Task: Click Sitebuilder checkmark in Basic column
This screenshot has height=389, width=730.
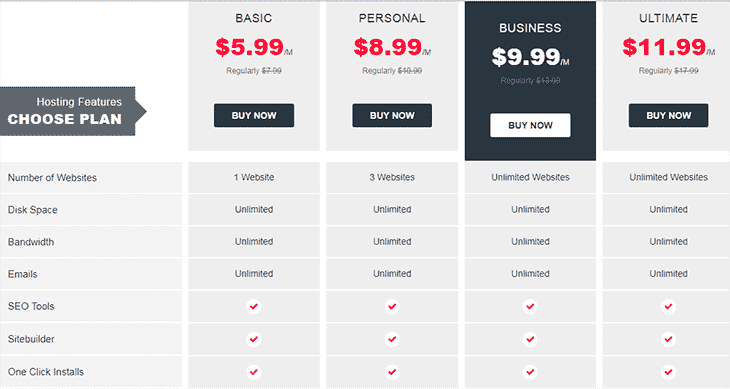Action: pos(254,339)
